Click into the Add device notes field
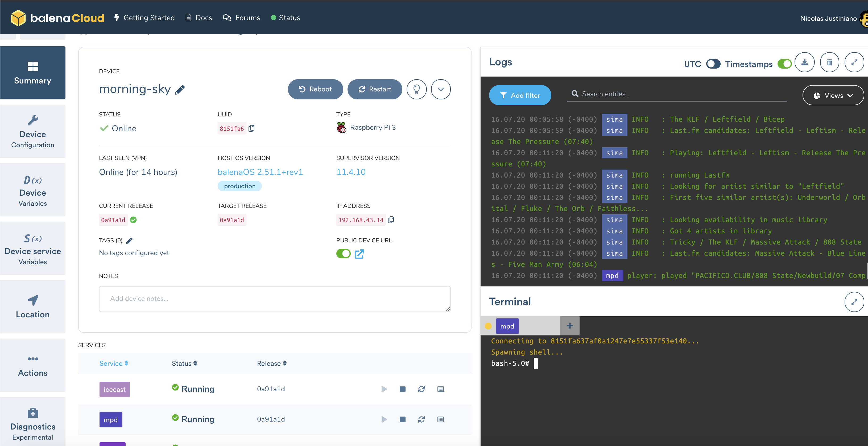 click(274, 299)
